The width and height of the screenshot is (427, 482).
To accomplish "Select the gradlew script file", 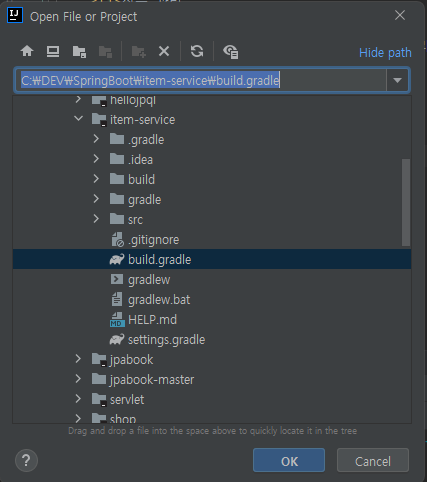I will tap(212, 279).
